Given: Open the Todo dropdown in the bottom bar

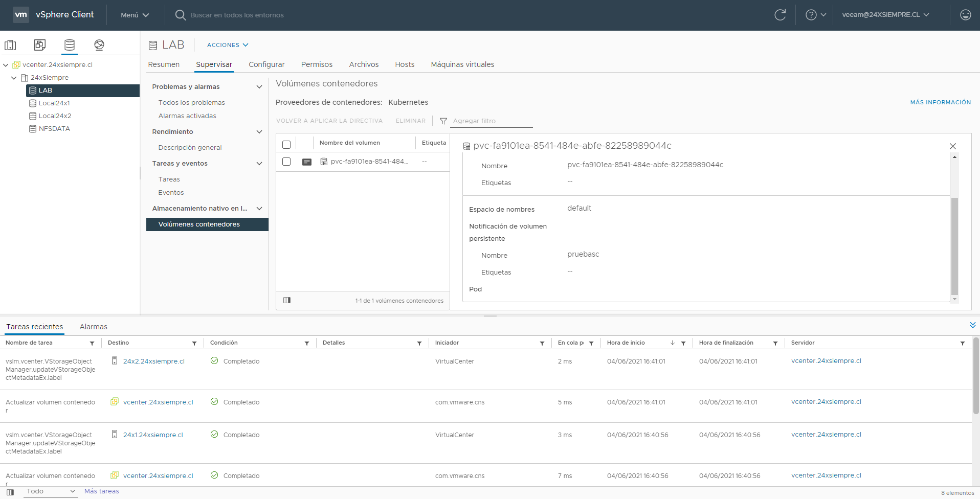Looking at the screenshot, I should pos(50,491).
